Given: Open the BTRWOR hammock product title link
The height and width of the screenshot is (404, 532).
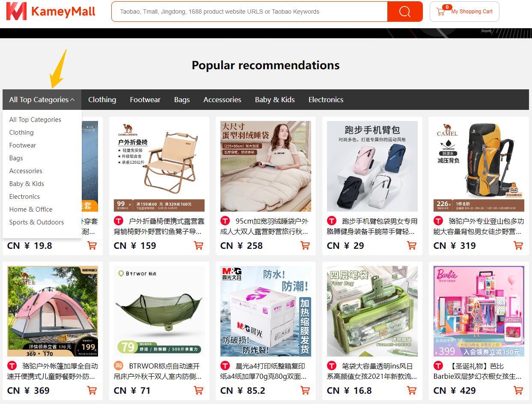Looking at the screenshot, I should click(158, 372).
